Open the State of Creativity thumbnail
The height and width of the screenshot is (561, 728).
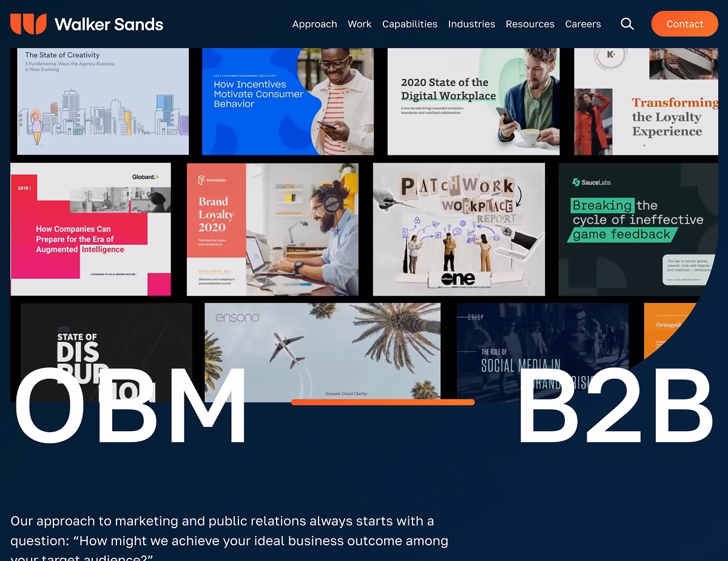coord(102,101)
